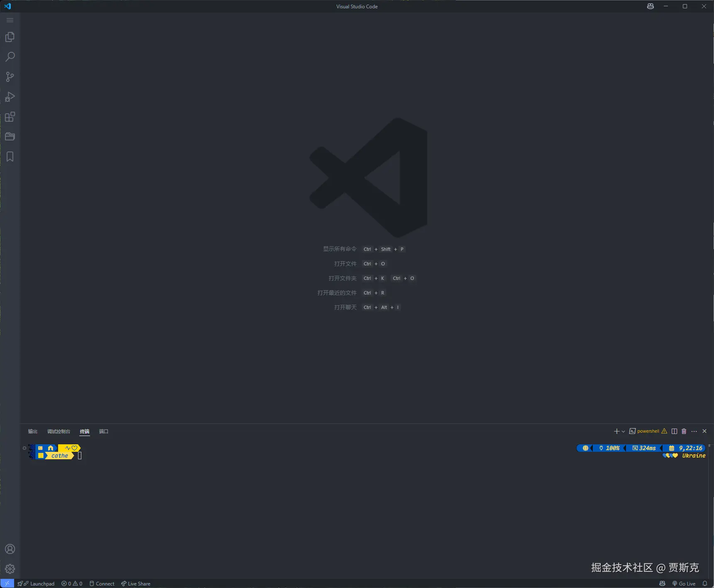Switch to the 输出 panel tab
This screenshot has height=588, width=714.
(x=33, y=431)
